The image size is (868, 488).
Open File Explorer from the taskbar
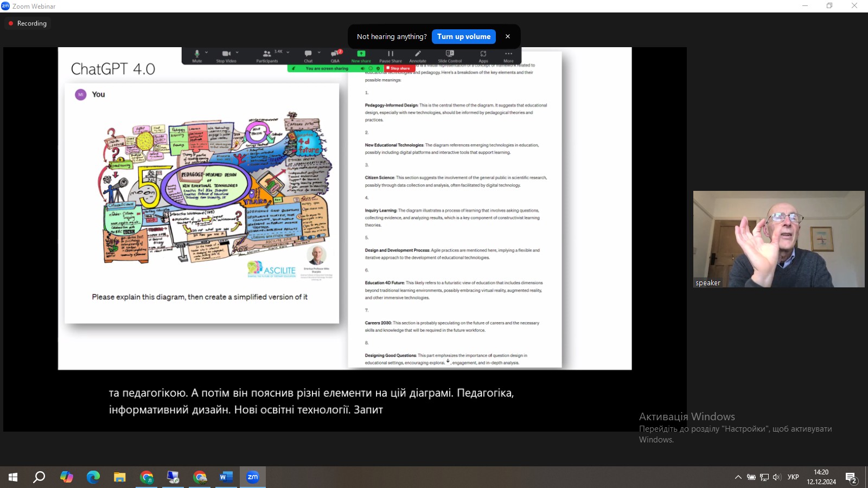pyautogui.click(x=120, y=477)
